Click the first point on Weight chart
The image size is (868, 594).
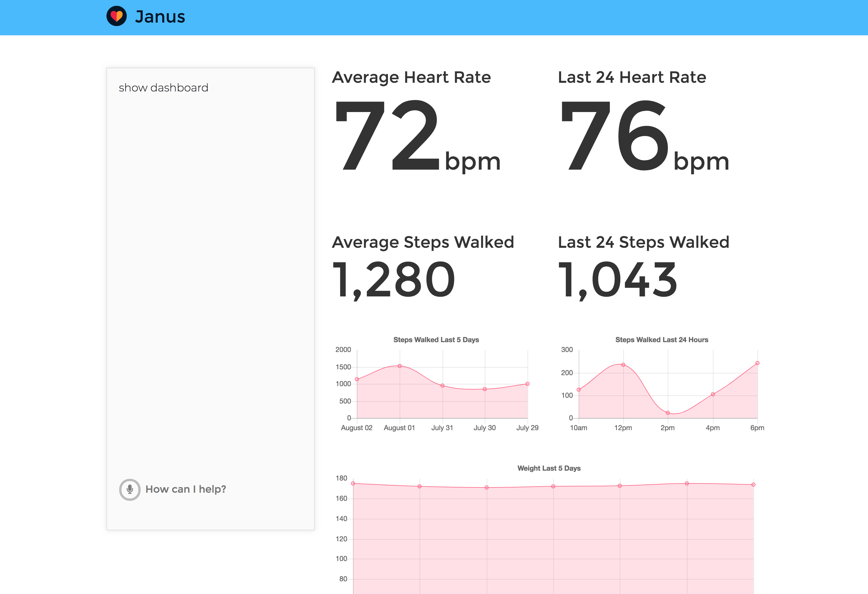(353, 483)
